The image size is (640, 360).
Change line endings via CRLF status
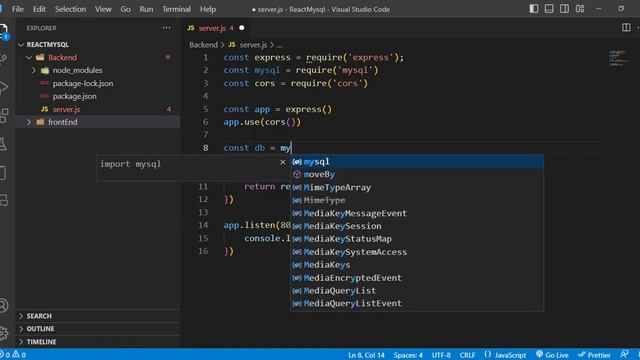pos(467,355)
